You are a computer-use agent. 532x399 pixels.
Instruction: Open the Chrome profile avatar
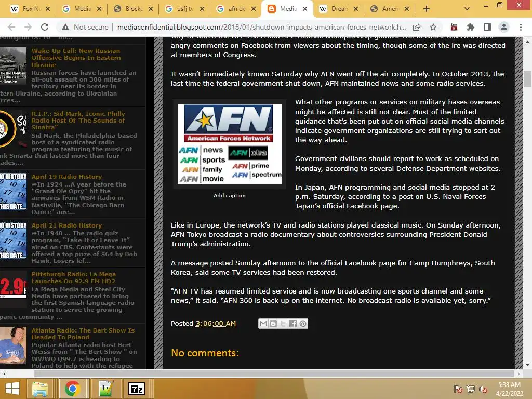[x=504, y=27]
